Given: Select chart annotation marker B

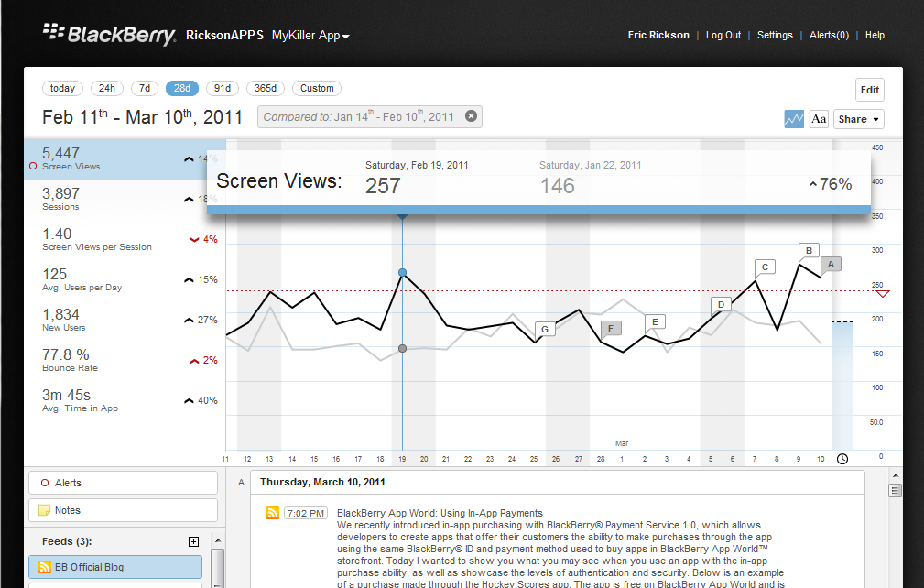Looking at the screenshot, I should [809, 251].
